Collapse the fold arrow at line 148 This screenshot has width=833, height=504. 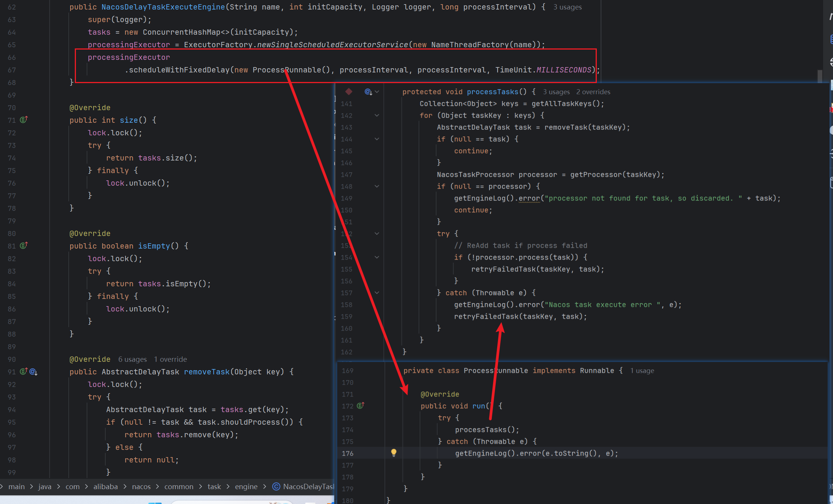(x=377, y=186)
